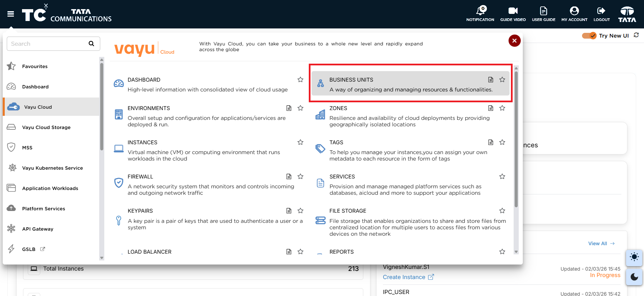Toggle the Try New UI switch
This screenshot has width=644, height=296.
(x=589, y=36)
